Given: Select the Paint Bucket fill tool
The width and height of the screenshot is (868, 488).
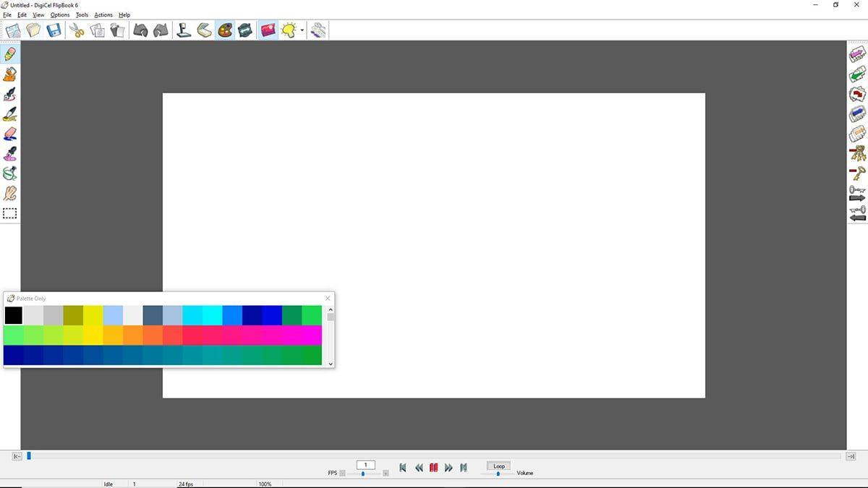Looking at the screenshot, I should pyautogui.click(x=9, y=73).
